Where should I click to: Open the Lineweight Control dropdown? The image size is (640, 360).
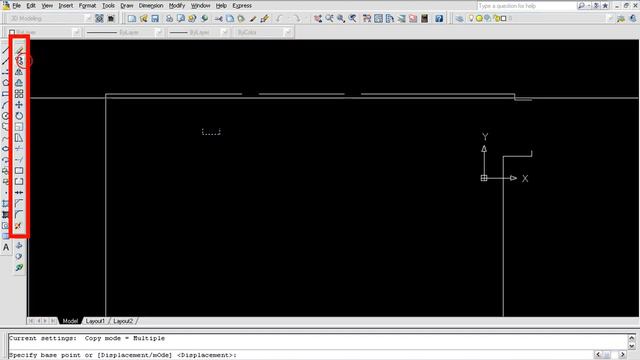224,32
